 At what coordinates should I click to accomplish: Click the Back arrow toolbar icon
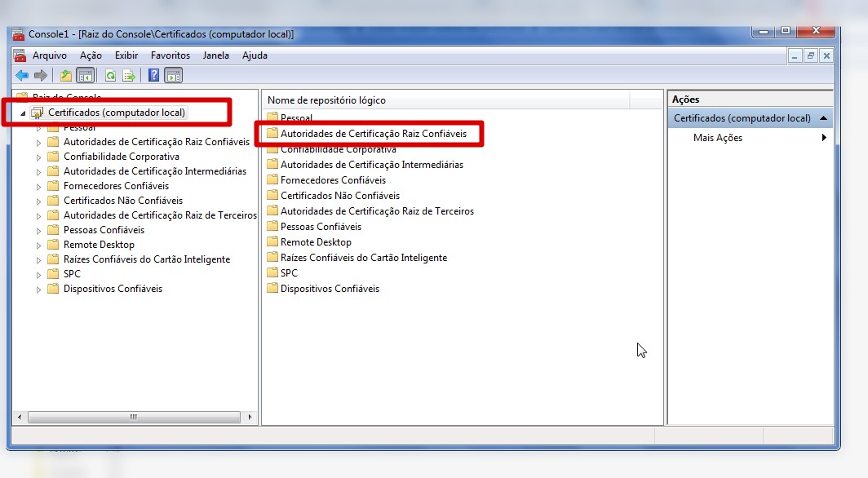(x=22, y=76)
